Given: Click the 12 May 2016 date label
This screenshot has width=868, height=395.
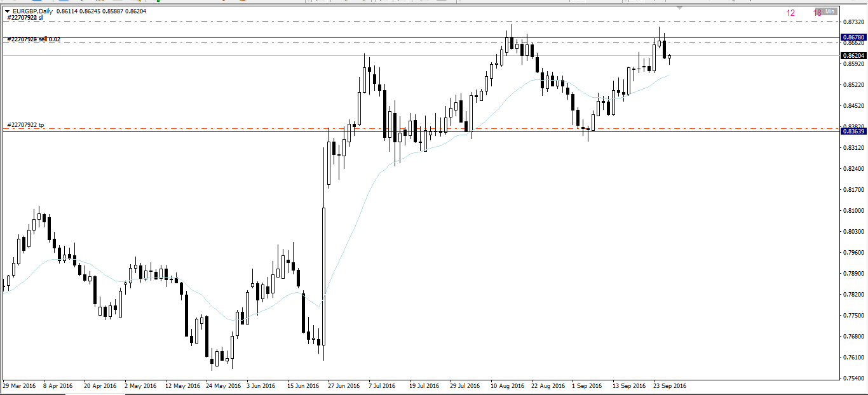Looking at the screenshot, I should pyautogui.click(x=182, y=385).
